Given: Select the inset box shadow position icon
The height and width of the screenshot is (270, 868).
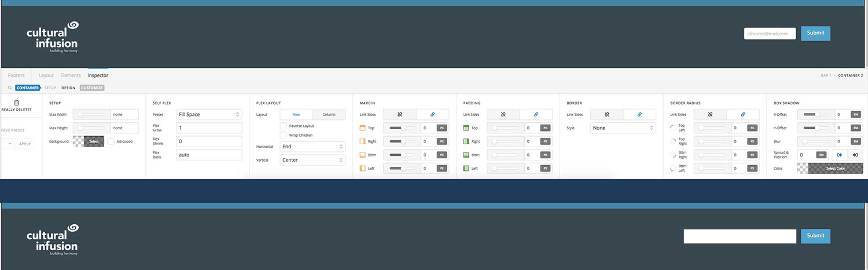Looking at the screenshot, I should 855,155.
